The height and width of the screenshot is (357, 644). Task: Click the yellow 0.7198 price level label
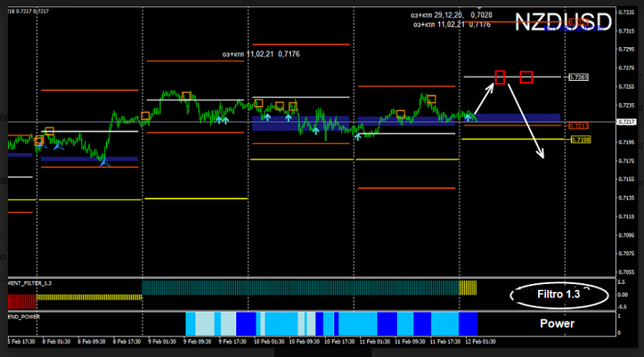(580, 140)
